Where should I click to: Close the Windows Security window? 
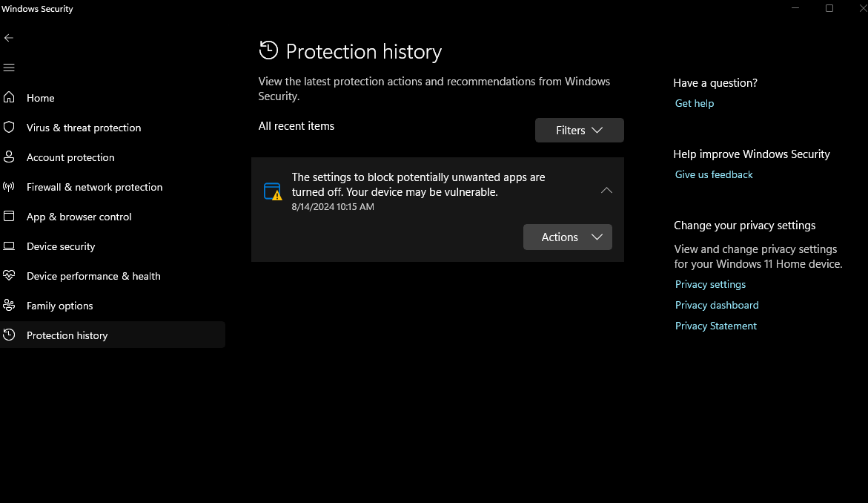pos(862,8)
